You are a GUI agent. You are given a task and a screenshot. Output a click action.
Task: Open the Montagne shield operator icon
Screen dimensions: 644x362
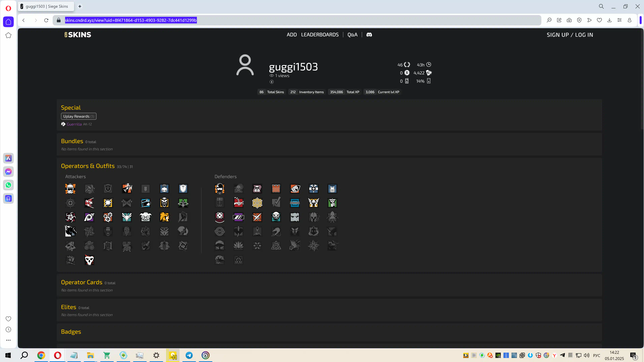coord(183,189)
